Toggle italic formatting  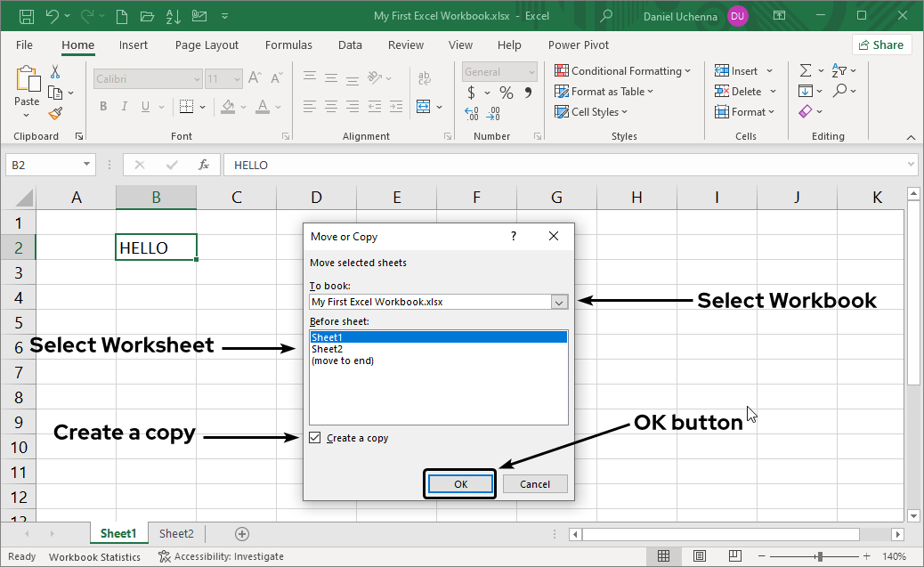(125, 106)
